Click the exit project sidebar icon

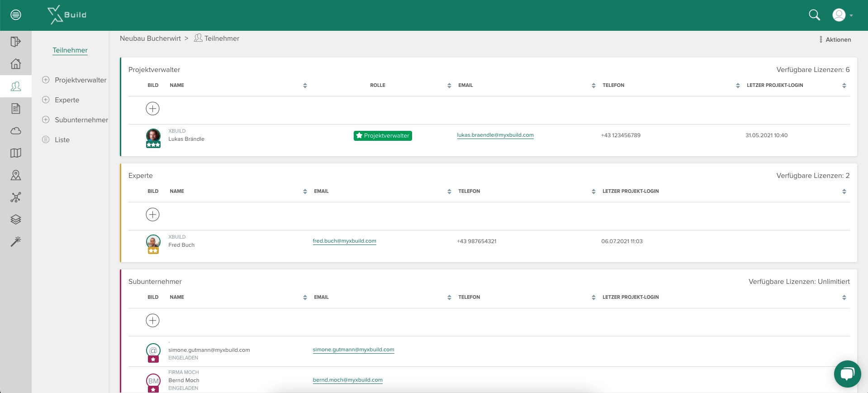coord(16,42)
